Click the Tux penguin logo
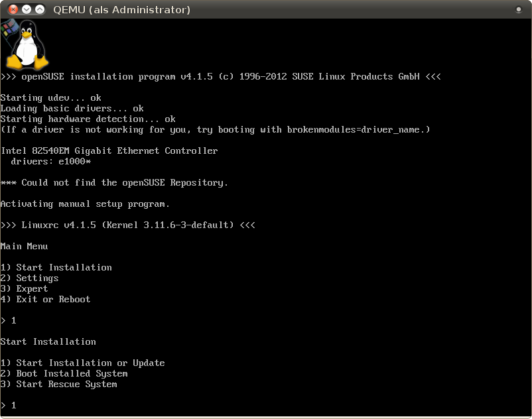Image resolution: width=532 pixels, height=419 pixels. (25, 44)
